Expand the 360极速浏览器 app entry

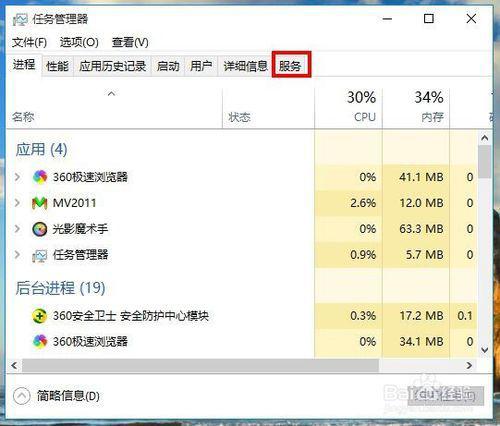click(x=17, y=177)
